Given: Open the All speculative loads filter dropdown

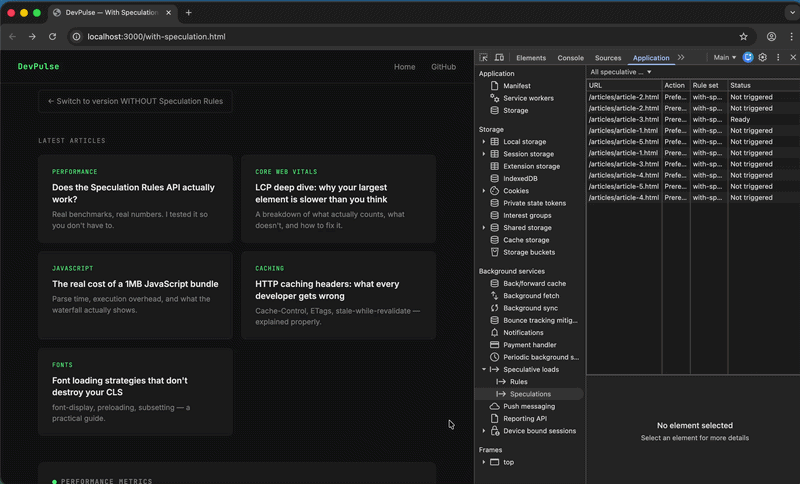Looking at the screenshot, I should 620,72.
